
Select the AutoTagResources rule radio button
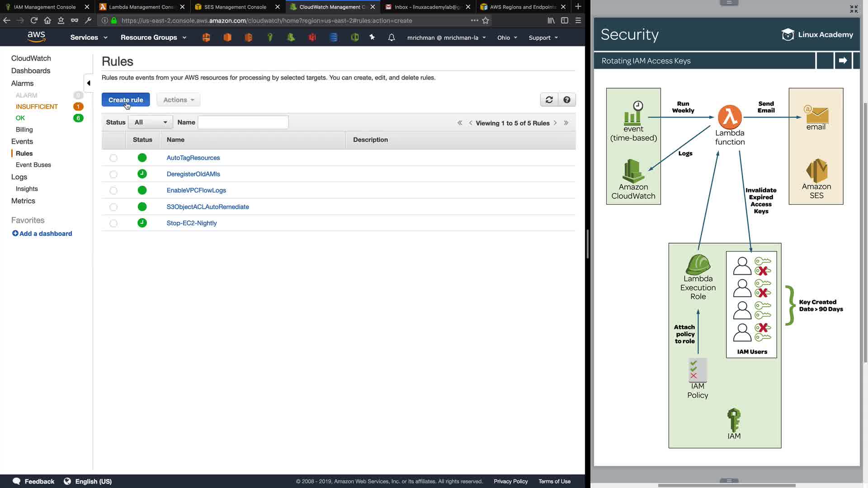pos(113,158)
